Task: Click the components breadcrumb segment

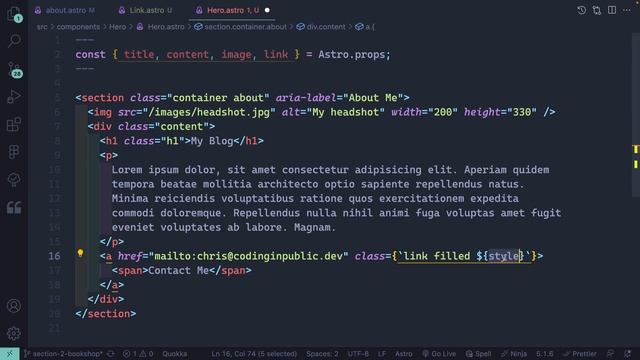Action: 78,27
